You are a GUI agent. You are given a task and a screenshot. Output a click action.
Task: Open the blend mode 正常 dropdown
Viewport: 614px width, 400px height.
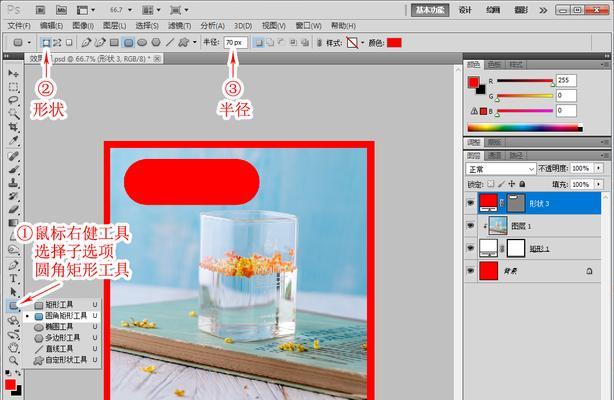click(x=500, y=169)
